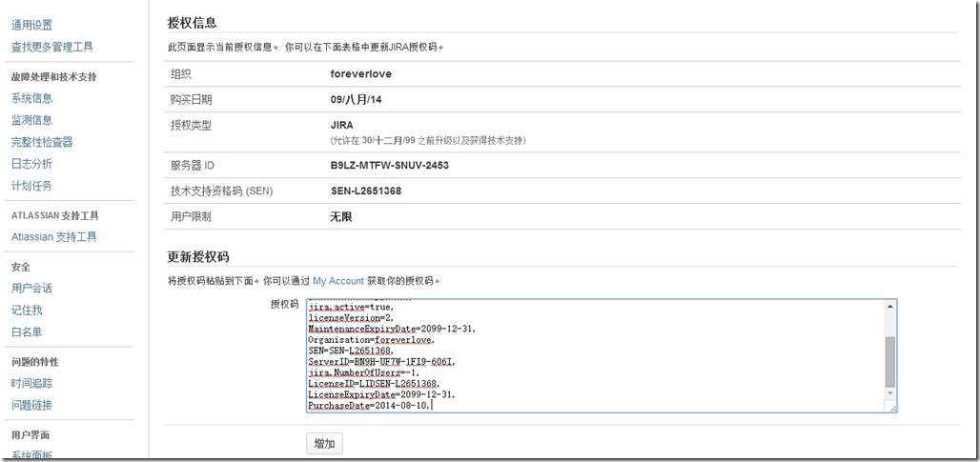Click the 增加 button
Image resolution: width=980 pixels, height=462 pixels.
pos(324,445)
